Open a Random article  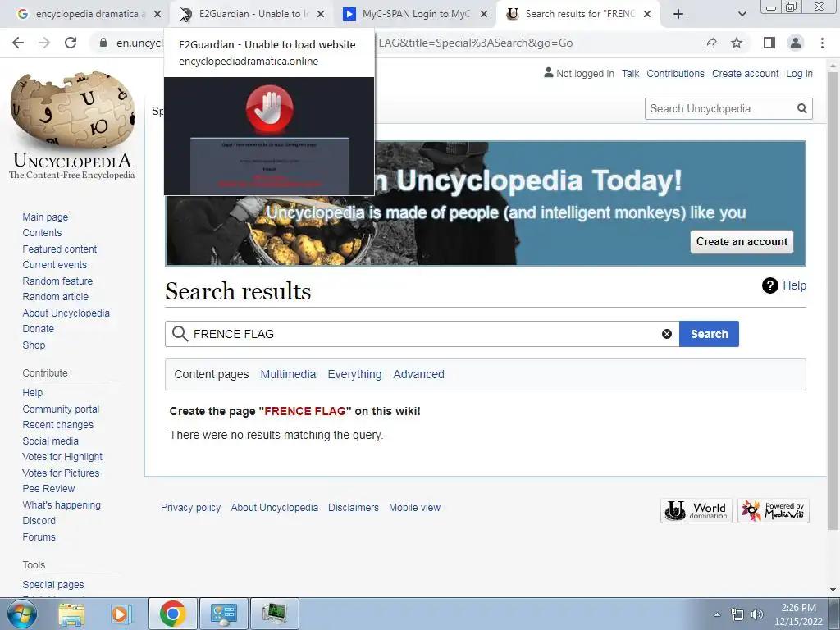point(55,296)
